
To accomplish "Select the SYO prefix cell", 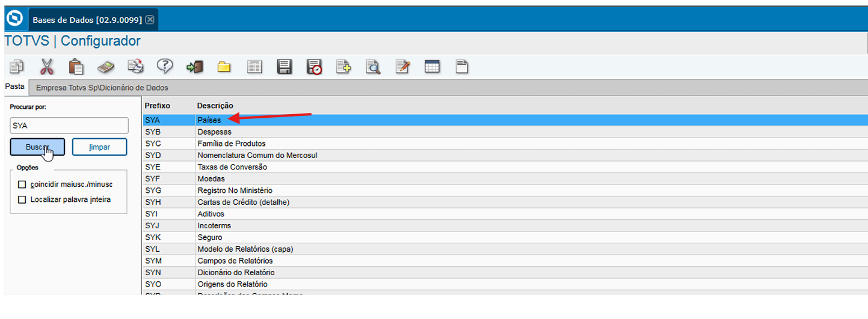I will click(169, 284).
